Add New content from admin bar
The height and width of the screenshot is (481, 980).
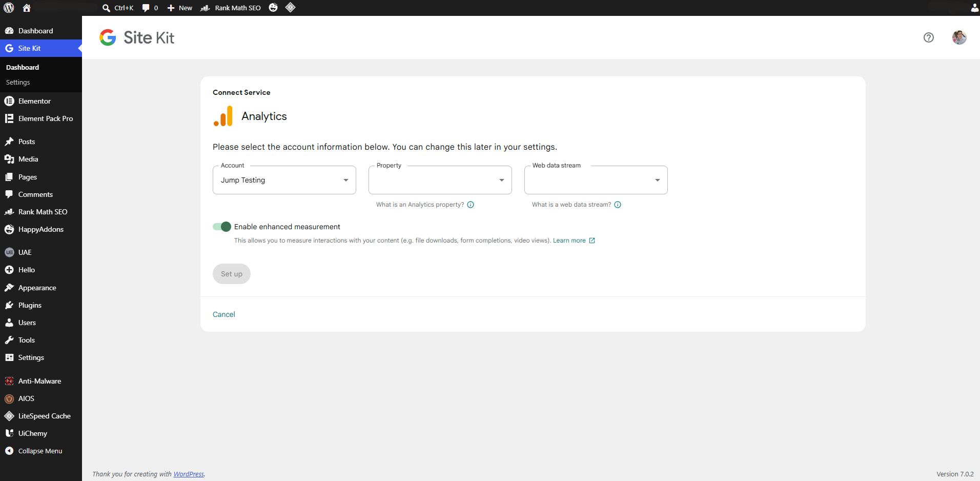tap(179, 8)
